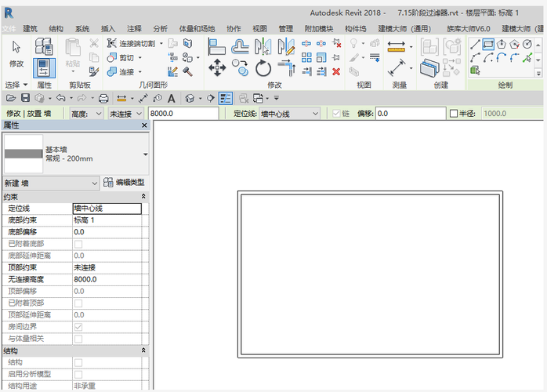Select the Modify arrow tool
This screenshot has width=547, height=392.
pos(16,47)
